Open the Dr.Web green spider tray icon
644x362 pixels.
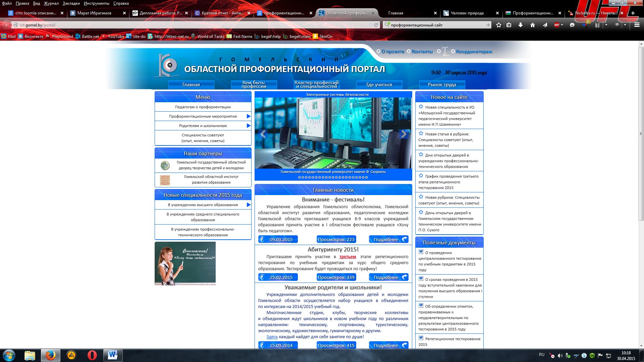[x=592, y=356]
